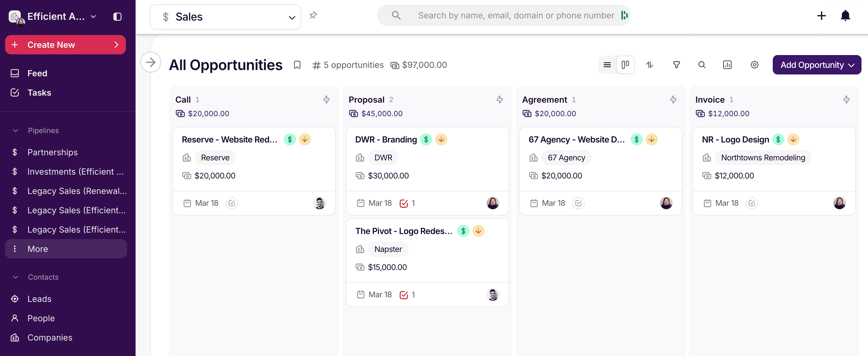
Task: Click green dollar badge on The Pivot card
Action: click(463, 231)
